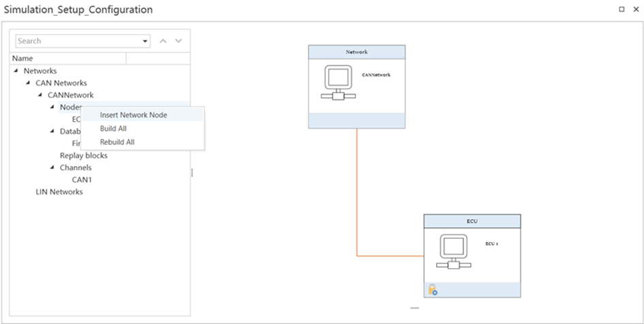The image size is (644, 324).
Task: Close the Simulation_Setup_Configuration window
Action: [634, 10]
